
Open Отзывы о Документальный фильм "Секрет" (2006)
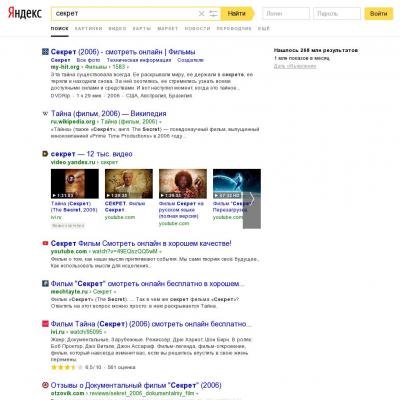(x=136, y=386)
